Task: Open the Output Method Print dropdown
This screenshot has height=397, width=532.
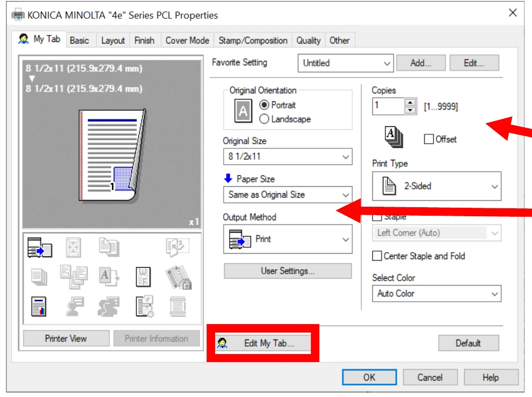Action: [x=288, y=239]
